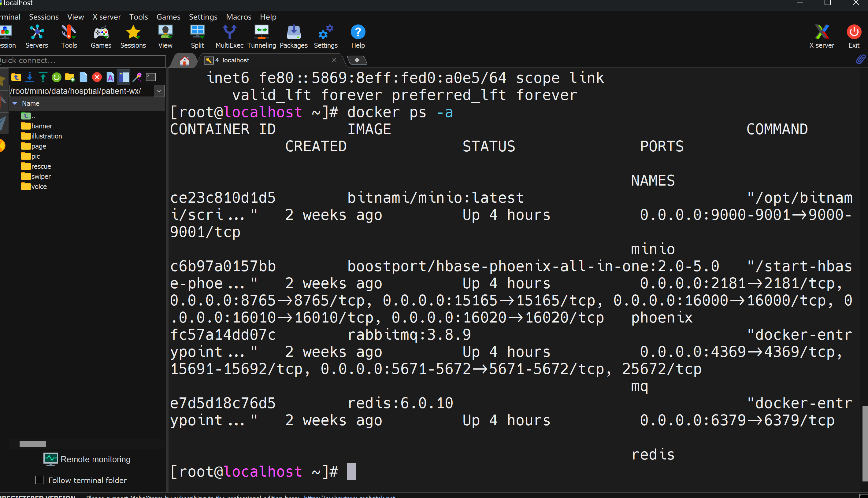Screen dimensions: 868x498
Task: Go to parent folder icon in SFTP toolbar
Action: coord(16,77)
